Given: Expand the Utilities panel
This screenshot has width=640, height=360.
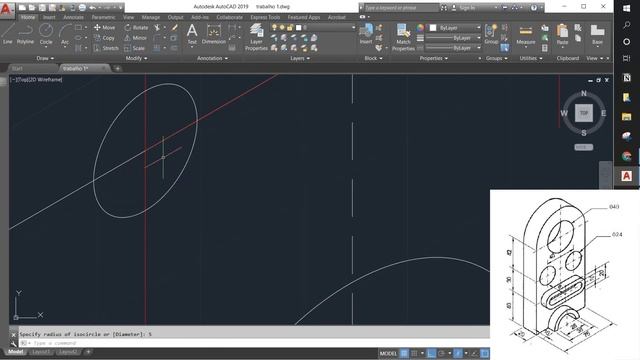Looking at the screenshot, I should pyautogui.click(x=531, y=58).
